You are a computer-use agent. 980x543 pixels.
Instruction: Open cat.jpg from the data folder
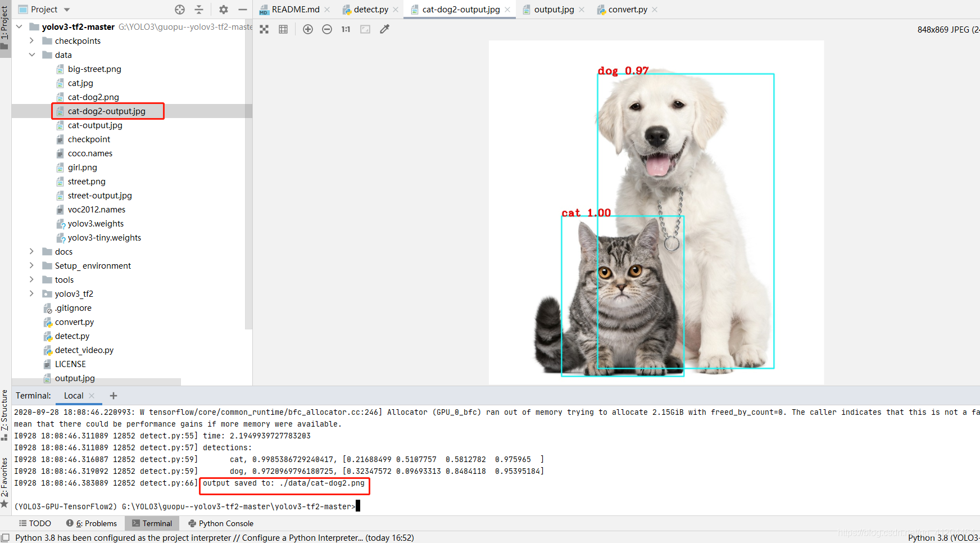click(x=80, y=83)
